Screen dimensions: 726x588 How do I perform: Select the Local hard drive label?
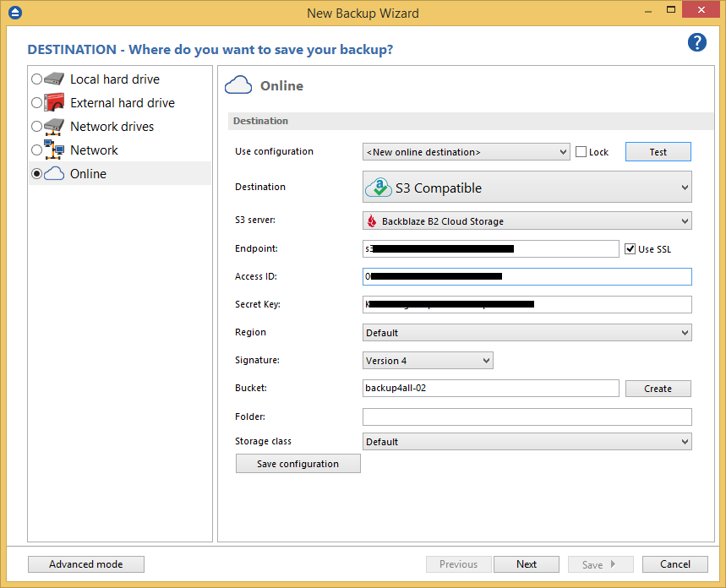pyautogui.click(x=115, y=79)
